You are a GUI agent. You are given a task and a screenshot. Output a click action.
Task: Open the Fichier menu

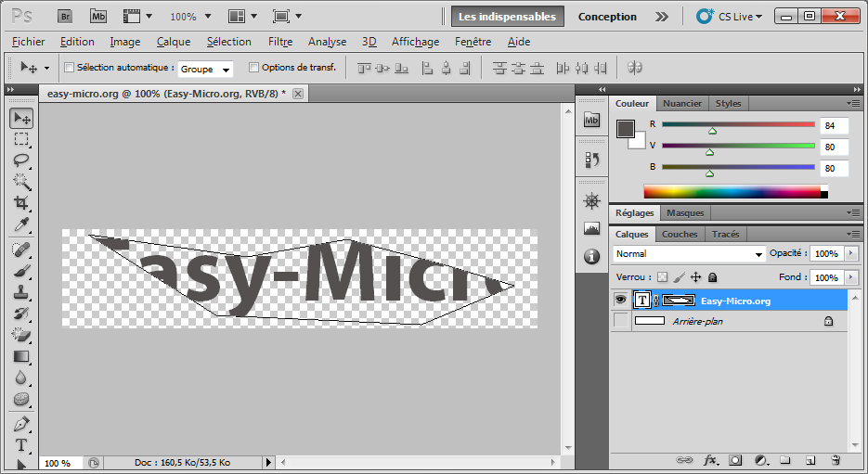pos(28,42)
